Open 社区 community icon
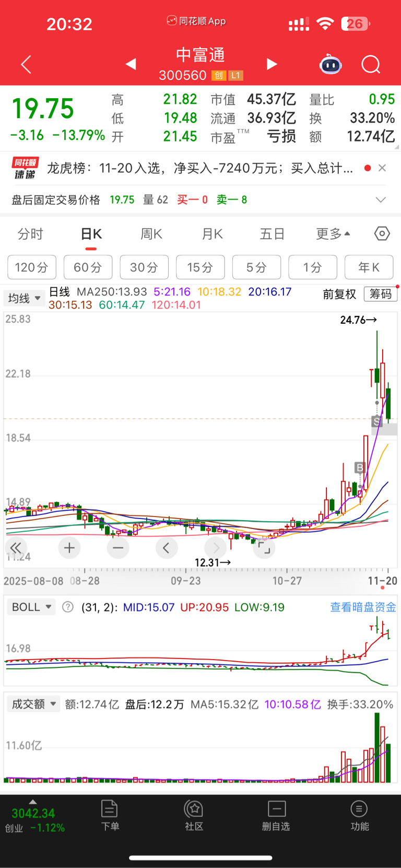Viewport: 401px width, 868px height. [194, 815]
